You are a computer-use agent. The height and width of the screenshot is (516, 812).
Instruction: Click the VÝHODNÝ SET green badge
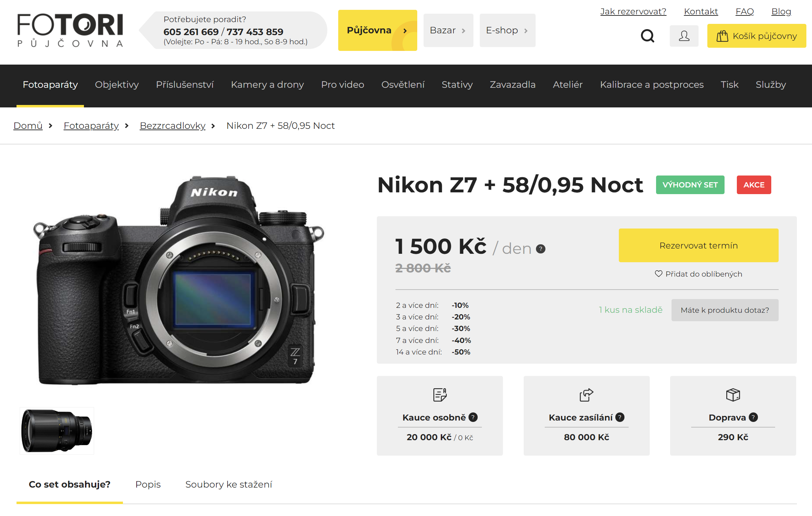[x=690, y=185]
